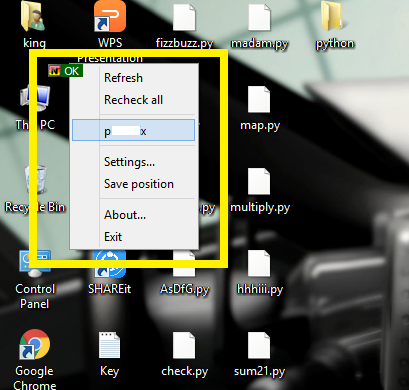Select the python folder icon

click(x=334, y=16)
